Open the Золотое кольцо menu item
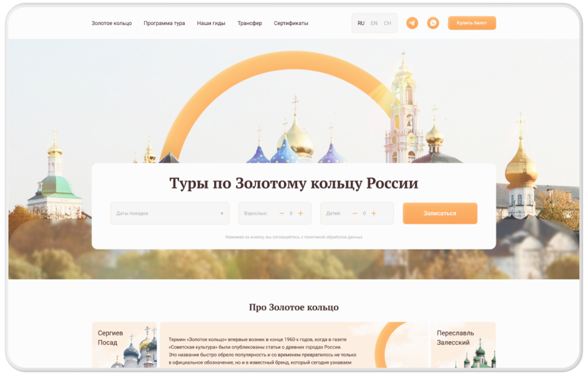This screenshot has height=375, width=588. pyautogui.click(x=112, y=23)
